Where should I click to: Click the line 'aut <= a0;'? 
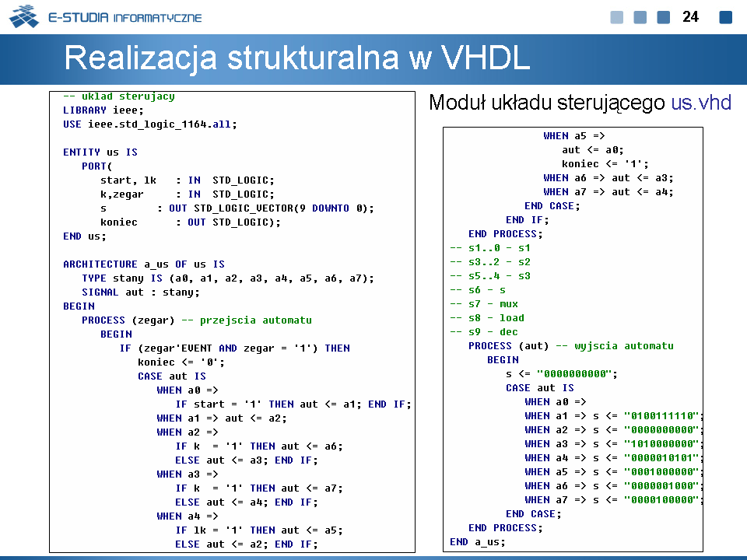pyautogui.click(x=593, y=150)
